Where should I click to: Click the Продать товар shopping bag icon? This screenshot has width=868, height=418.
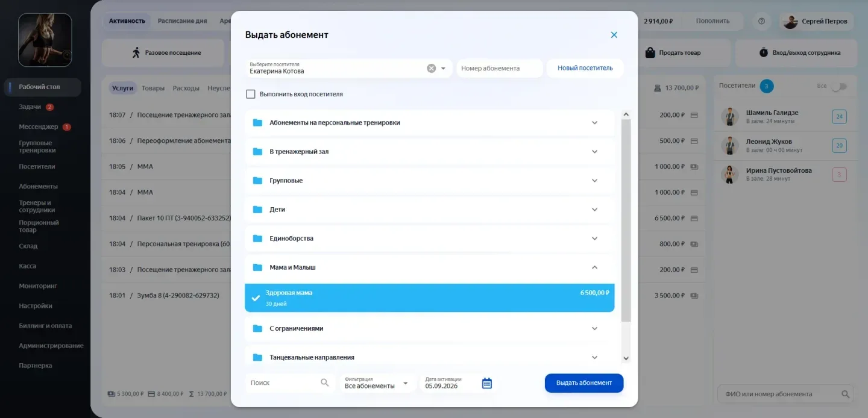coord(650,52)
